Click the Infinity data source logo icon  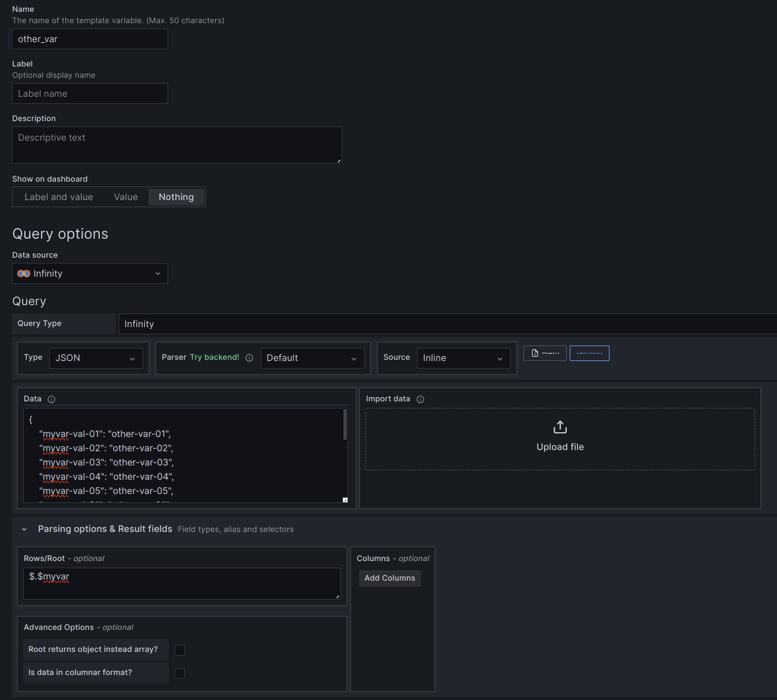pos(23,274)
